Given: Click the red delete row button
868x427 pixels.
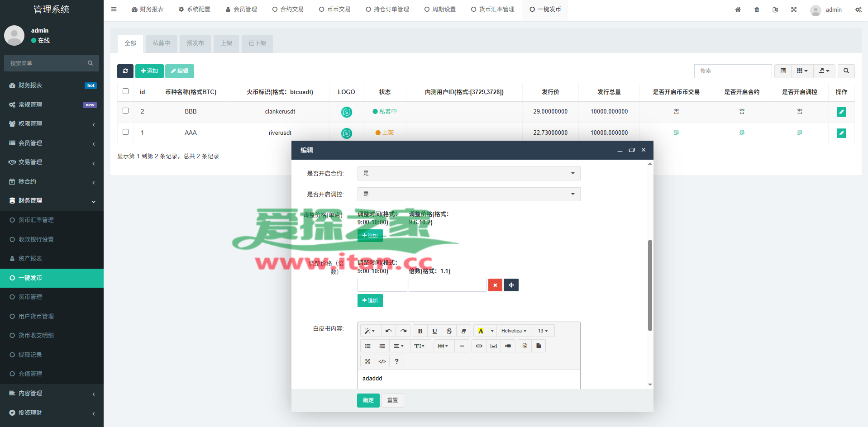Looking at the screenshot, I should (495, 285).
